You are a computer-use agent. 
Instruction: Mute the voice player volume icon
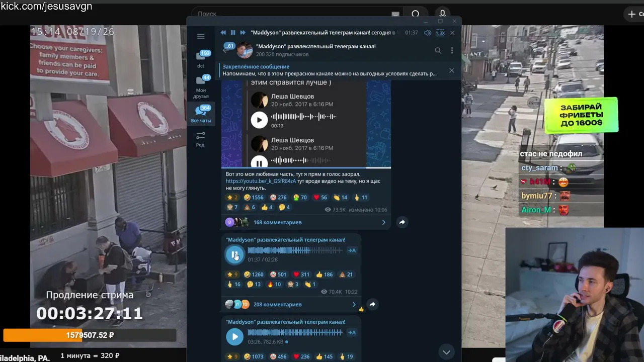tap(427, 33)
